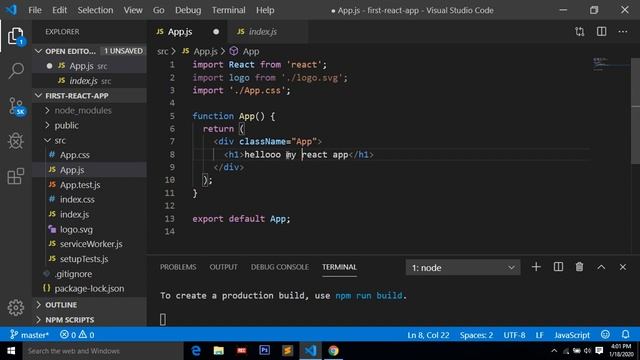Open the Source Control view
The width and height of the screenshot is (640, 360).
[x=16, y=106]
